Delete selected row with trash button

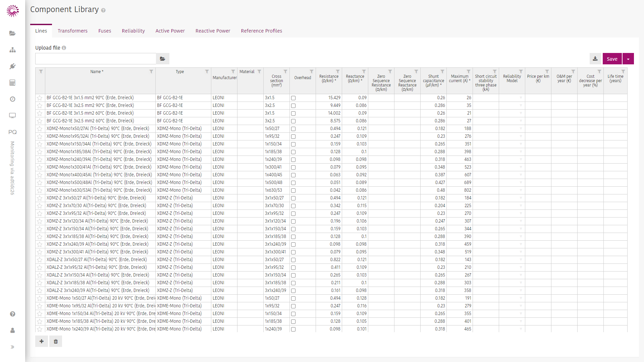(x=56, y=341)
